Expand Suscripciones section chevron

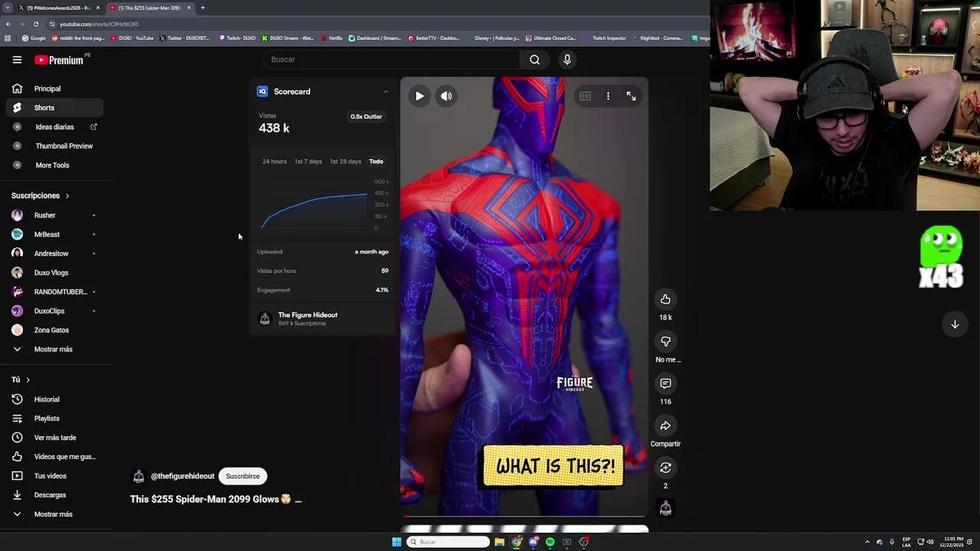point(67,196)
